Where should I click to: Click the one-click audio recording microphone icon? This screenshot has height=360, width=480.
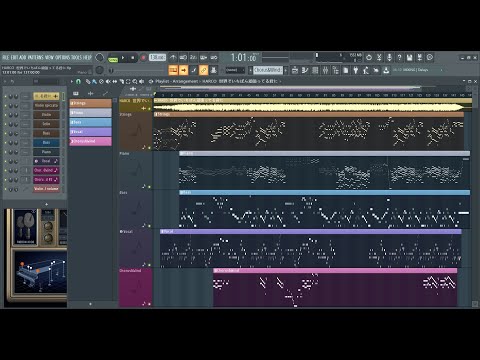(x=389, y=57)
